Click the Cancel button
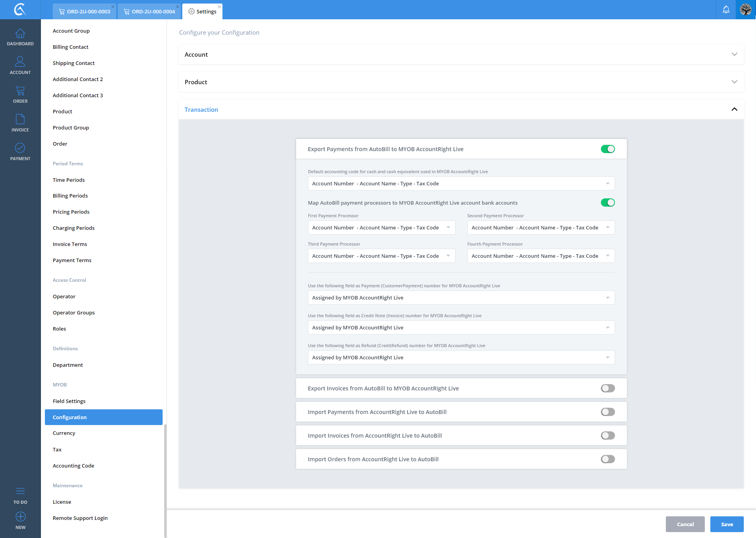This screenshot has width=756, height=538. 685,524
